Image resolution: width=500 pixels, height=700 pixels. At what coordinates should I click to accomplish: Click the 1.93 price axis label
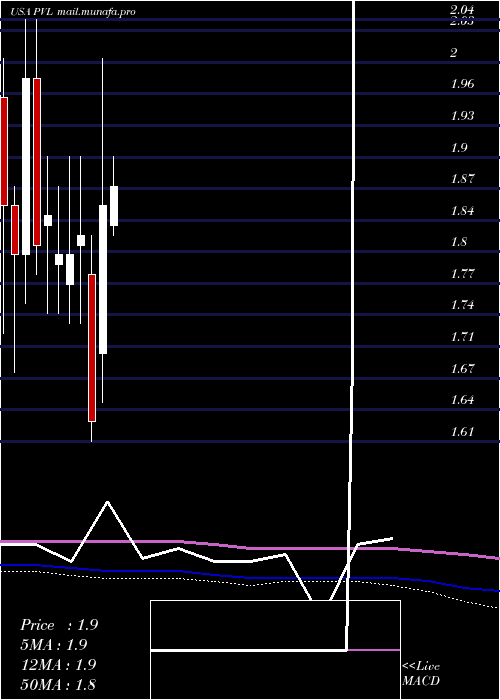tap(462, 116)
